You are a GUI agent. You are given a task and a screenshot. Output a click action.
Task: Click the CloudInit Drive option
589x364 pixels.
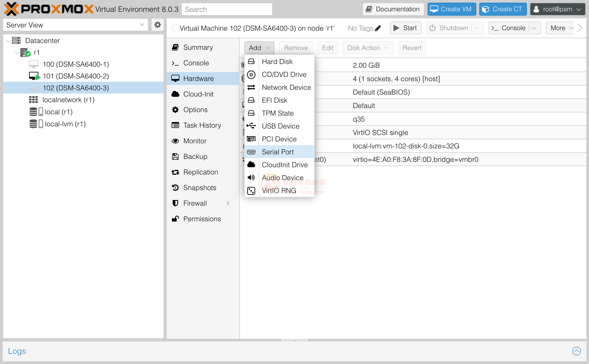(x=284, y=164)
